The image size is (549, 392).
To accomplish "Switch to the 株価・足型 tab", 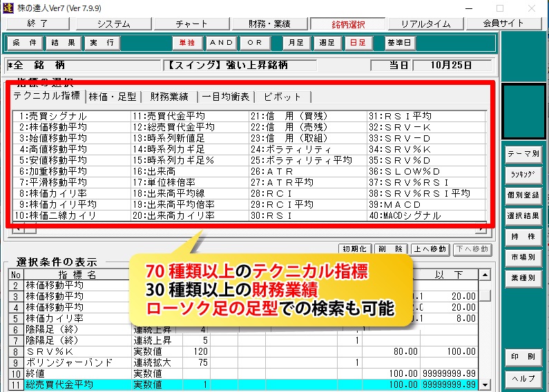I will (x=113, y=97).
